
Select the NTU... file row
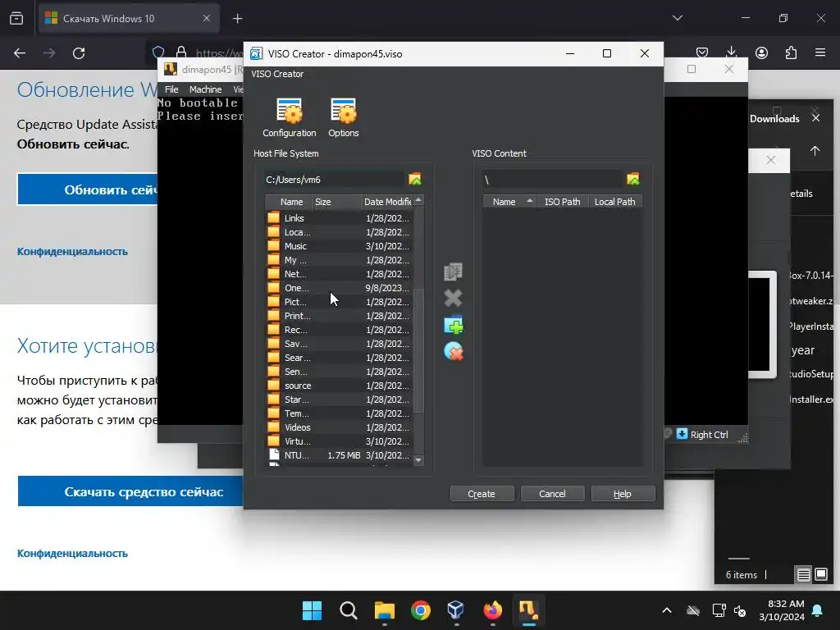pyautogui.click(x=339, y=454)
